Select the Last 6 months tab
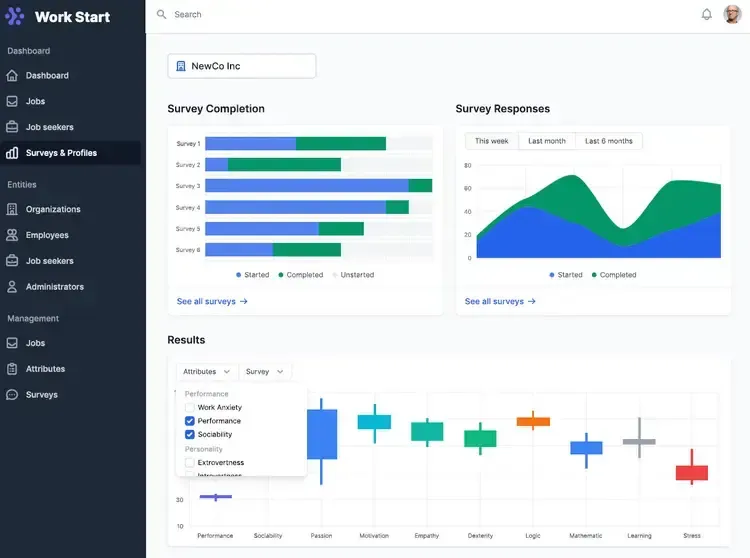This screenshot has width=750, height=558. pos(608,141)
